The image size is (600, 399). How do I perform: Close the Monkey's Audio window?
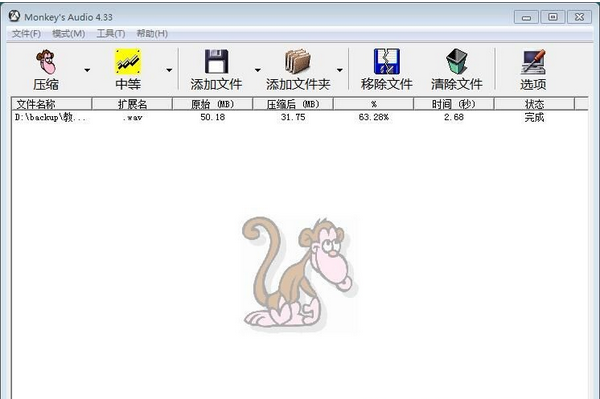coord(579,17)
